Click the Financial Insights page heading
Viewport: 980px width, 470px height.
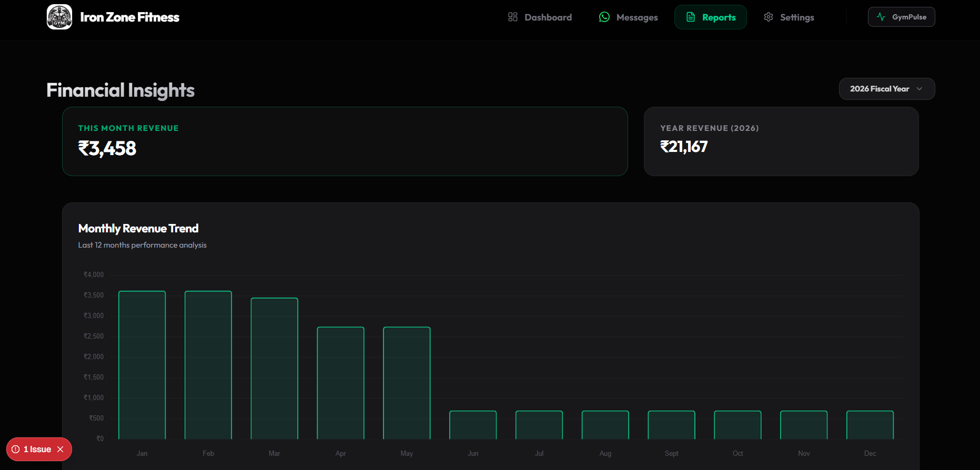click(x=120, y=90)
